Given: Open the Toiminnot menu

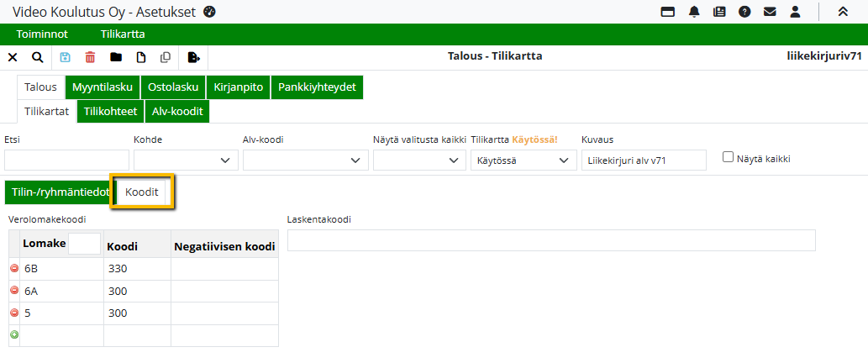Looking at the screenshot, I should 42,34.
